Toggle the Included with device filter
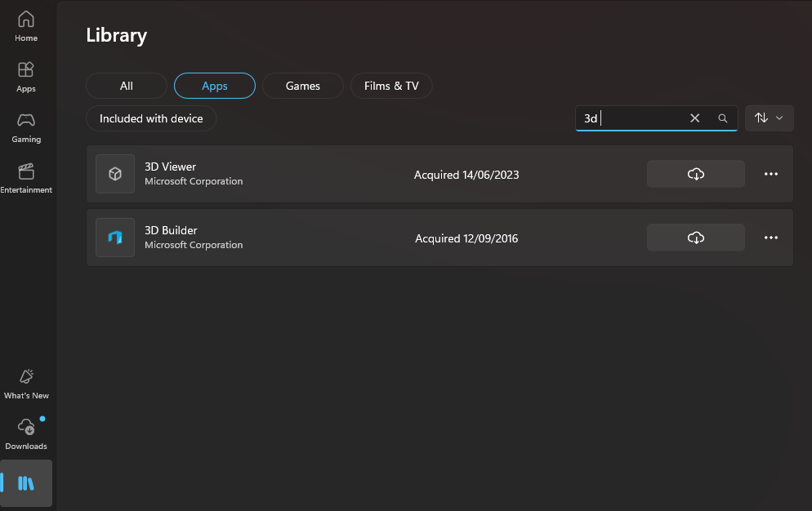 [151, 118]
